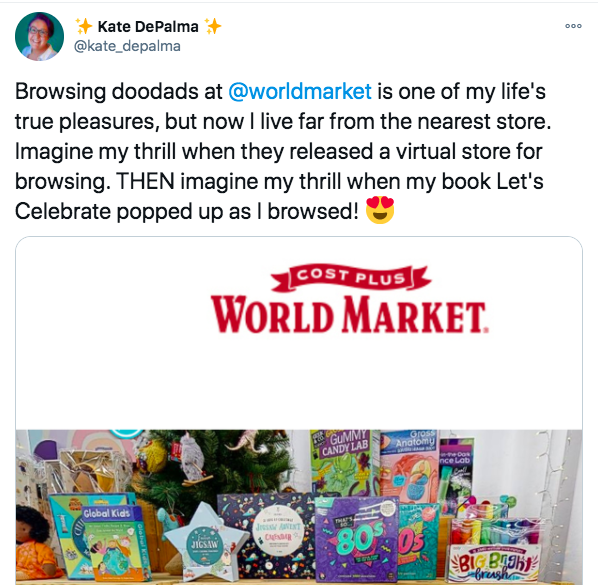Click the Cost Plus World Market logo
The height and width of the screenshot is (585, 598).
tap(349, 300)
